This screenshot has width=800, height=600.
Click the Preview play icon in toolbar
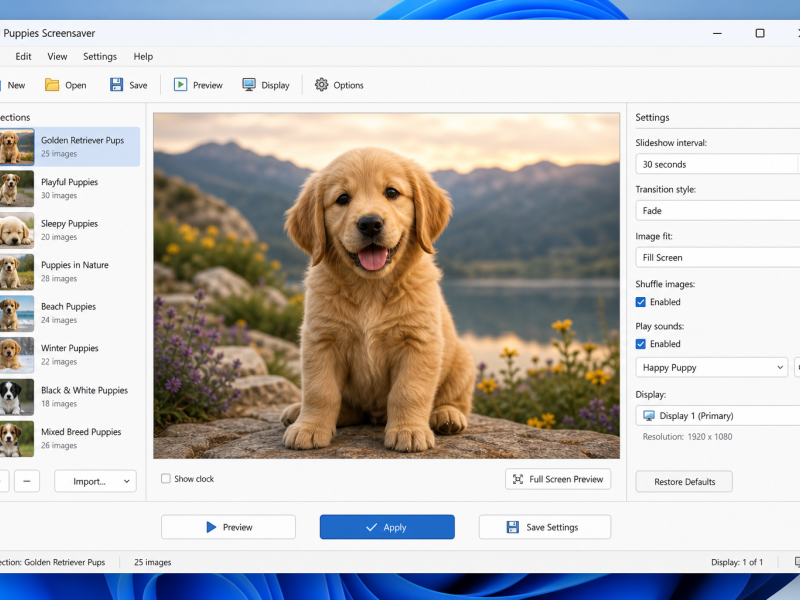(181, 85)
